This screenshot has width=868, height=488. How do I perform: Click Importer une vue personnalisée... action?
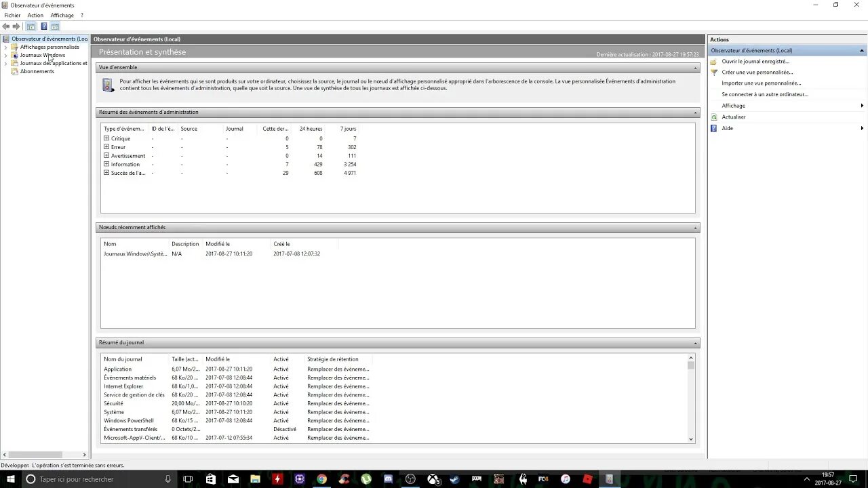pyautogui.click(x=761, y=83)
